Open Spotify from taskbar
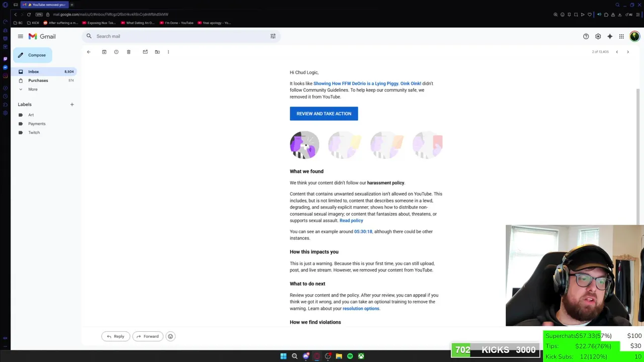Screen dimensions: 644x362 [x=350, y=356]
